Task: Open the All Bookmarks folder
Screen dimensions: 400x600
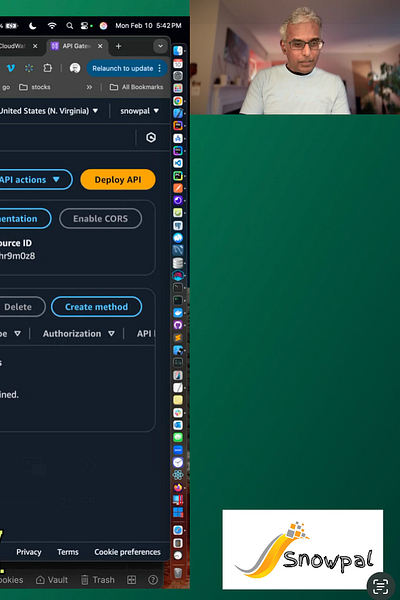Action: (x=137, y=87)
